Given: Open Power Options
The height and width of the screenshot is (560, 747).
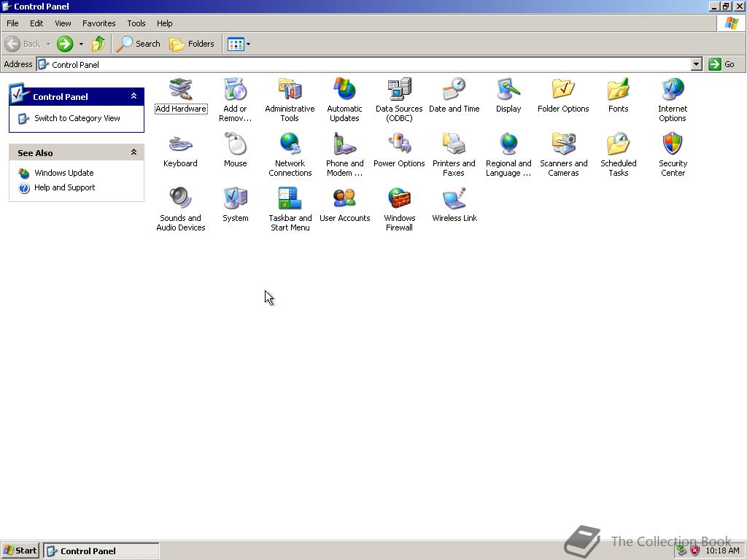Looking at the screenshot, I should (x=399, y=150).
